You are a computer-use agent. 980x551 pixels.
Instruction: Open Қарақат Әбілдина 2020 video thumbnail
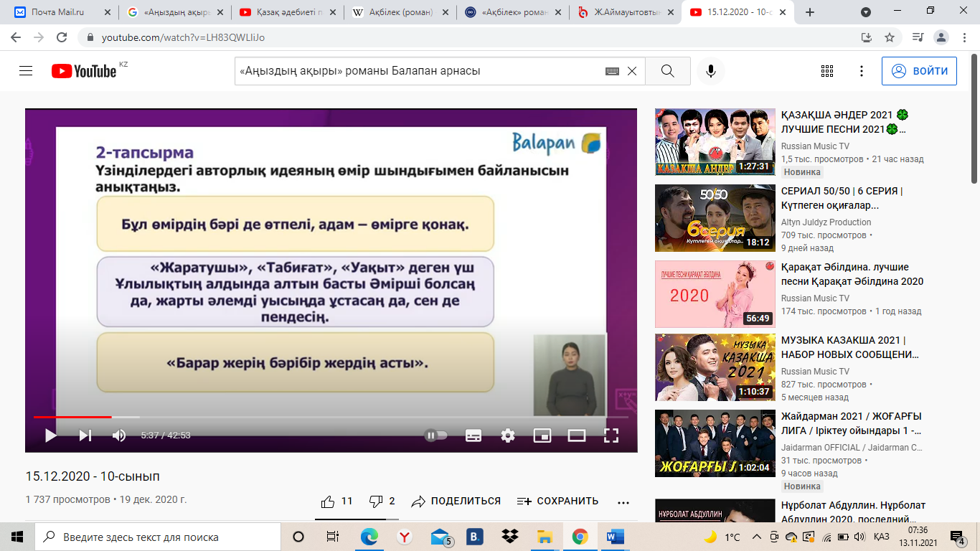pos(715,294)
